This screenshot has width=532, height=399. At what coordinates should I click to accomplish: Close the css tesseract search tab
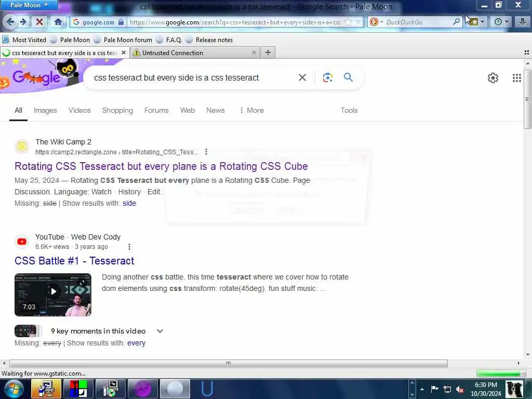coord(124,52)
